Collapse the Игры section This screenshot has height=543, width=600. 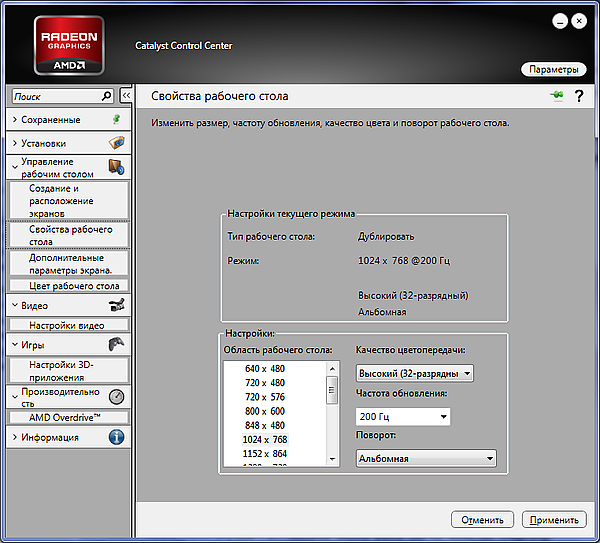(x=15, y=344)
